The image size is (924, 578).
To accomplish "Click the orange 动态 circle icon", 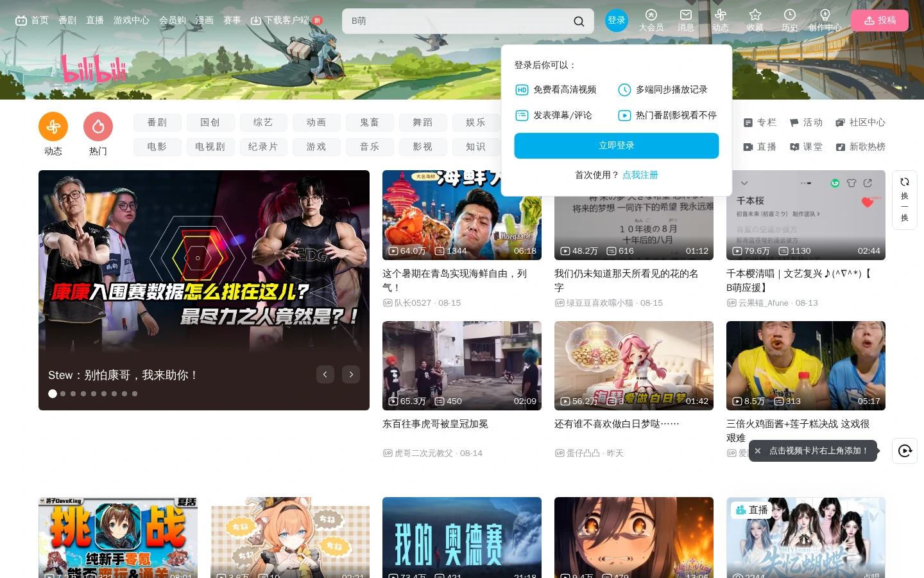I will point(53,127).
